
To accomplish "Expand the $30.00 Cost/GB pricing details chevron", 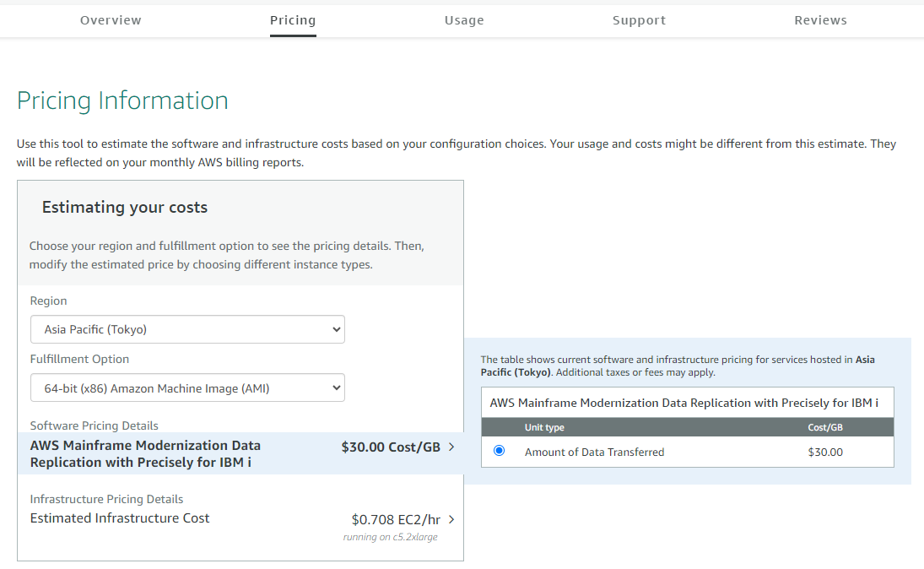I will [451, 447].
